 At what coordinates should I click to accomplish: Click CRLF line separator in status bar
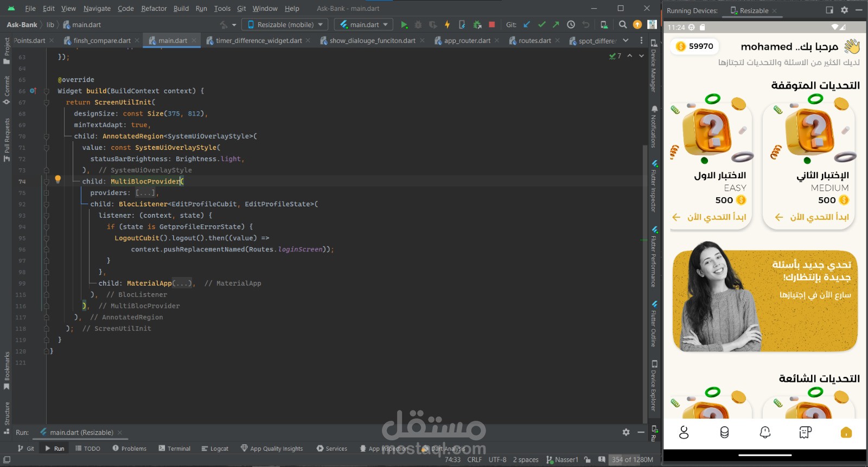pyautogui.click(x=475, y=459)
